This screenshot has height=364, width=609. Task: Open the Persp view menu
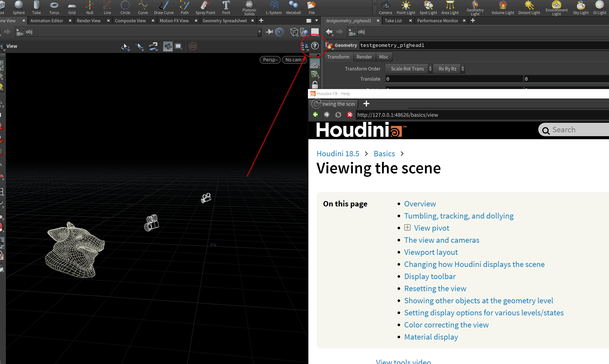tap(270, 60)
